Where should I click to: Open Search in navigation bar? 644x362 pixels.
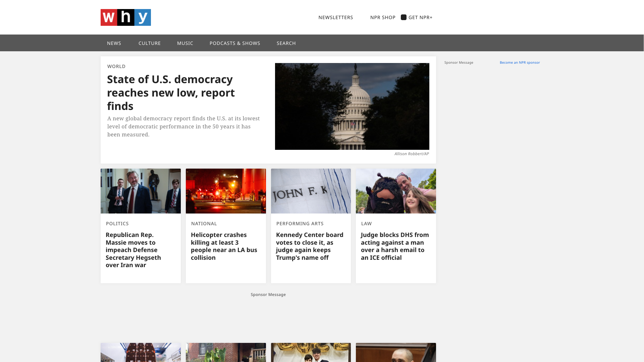[x=286, y=43]
